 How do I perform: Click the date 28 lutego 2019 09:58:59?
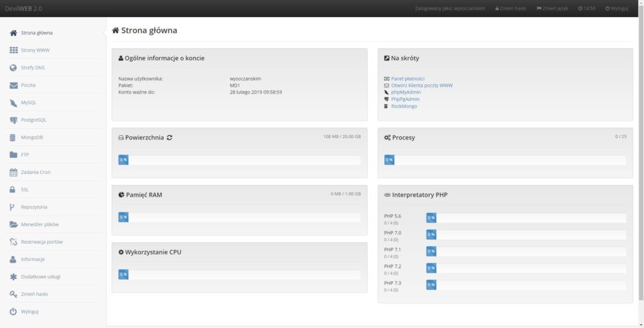[256, 92]
